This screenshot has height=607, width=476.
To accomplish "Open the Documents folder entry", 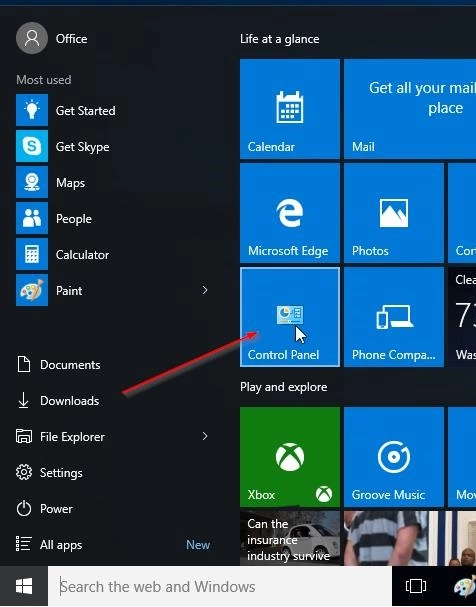I will click(x=112, y=365).
